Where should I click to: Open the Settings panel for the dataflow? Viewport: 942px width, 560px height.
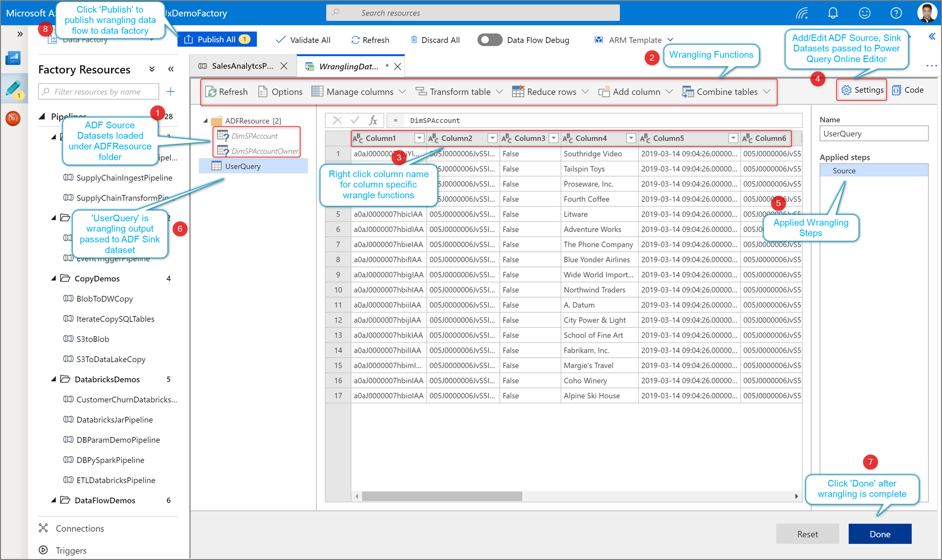click(861, 90)
